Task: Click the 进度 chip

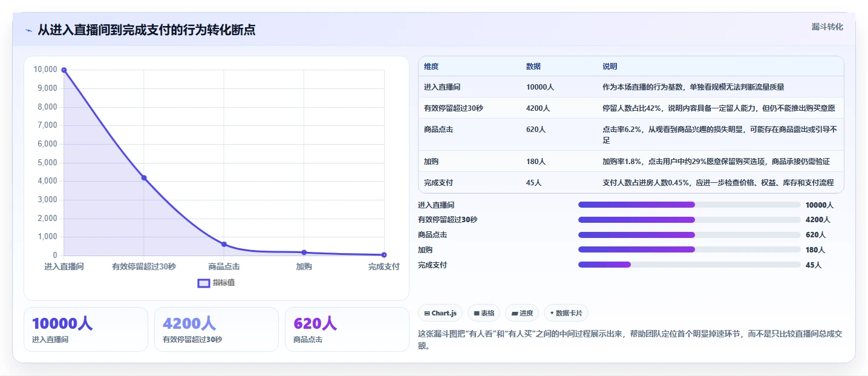Action: 522,313
